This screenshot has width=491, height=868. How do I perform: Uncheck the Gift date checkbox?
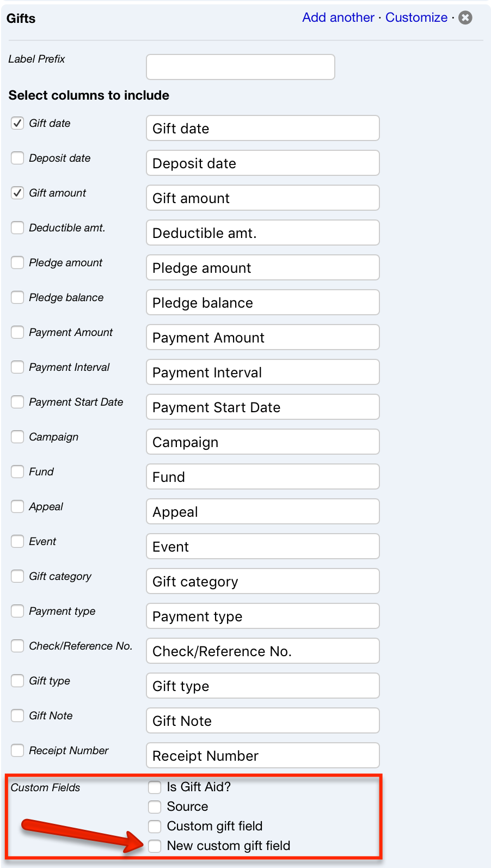click(x=17, y=123)
